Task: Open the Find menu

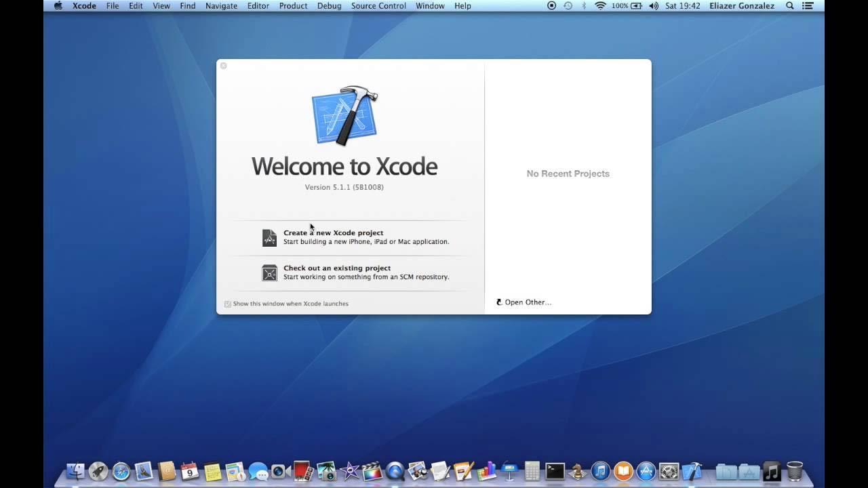Action: click(188, 5)
